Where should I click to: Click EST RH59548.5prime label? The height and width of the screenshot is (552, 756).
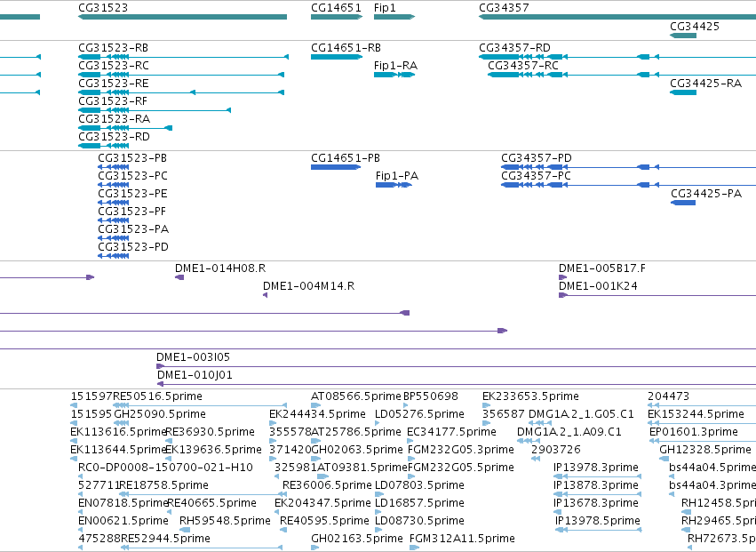click(225, 522)
